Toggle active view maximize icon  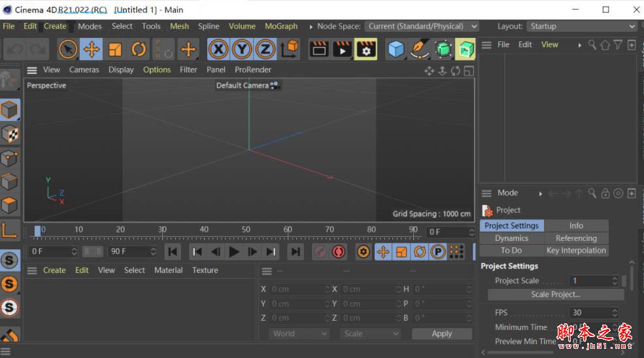[469, 71]
